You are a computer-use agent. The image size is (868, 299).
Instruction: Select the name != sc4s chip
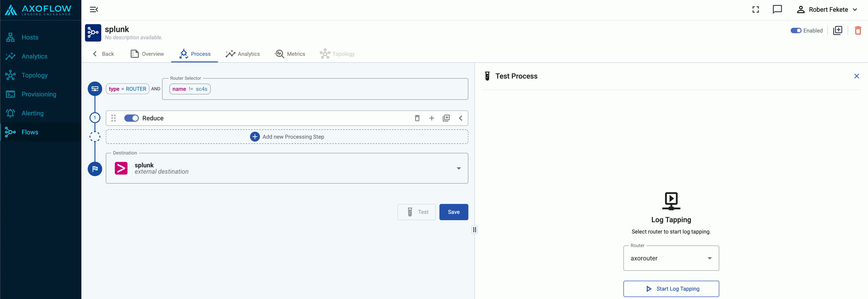pyautogui.click(x=190, y=89)
